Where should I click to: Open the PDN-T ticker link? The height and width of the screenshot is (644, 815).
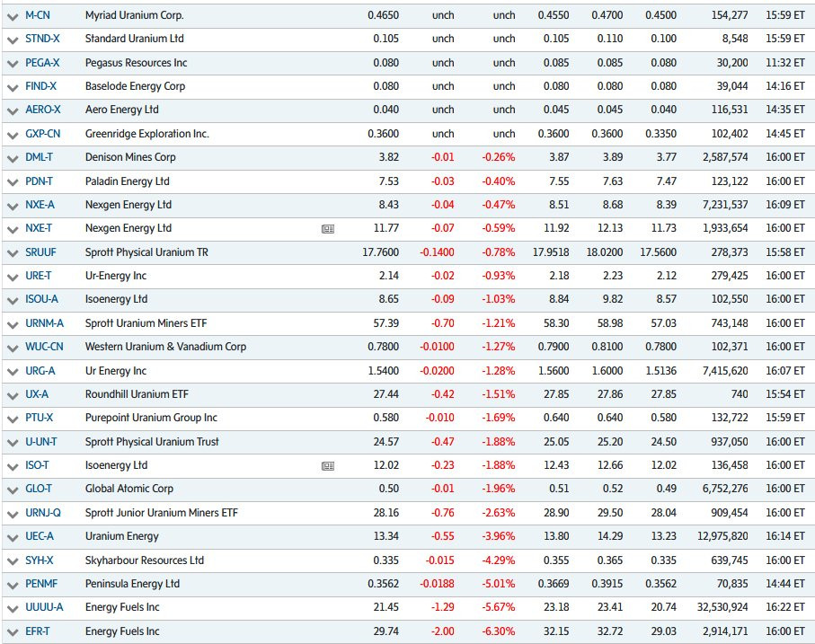point(39,181)
